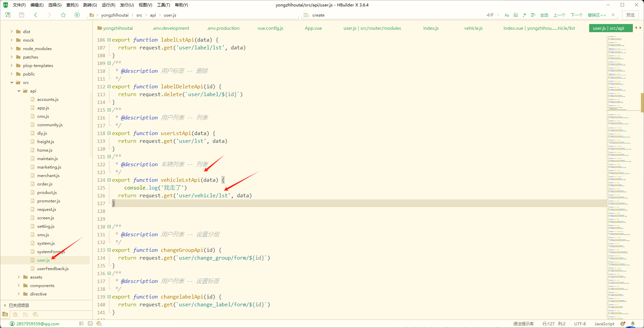Image resolution: width=644 pixels, height=328 pixels.
Task: Toggle regular expression search option
Action: coord(524,15)
